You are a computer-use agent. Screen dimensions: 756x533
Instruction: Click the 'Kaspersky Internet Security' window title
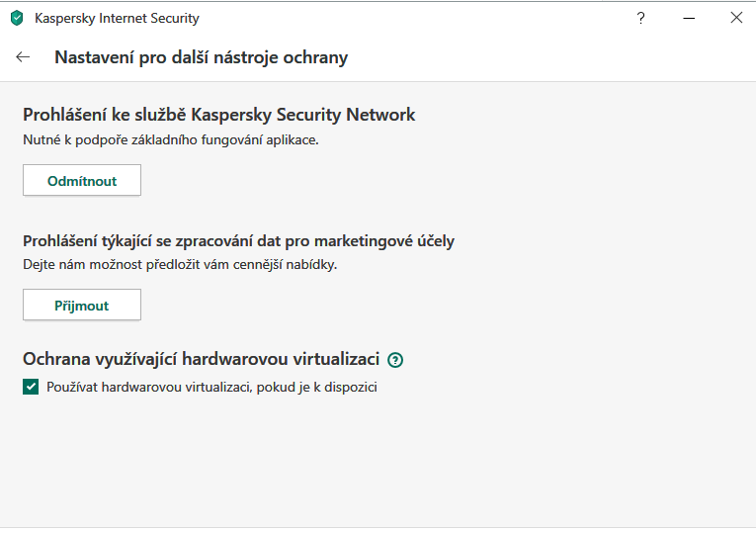click(x=117, y=18)
